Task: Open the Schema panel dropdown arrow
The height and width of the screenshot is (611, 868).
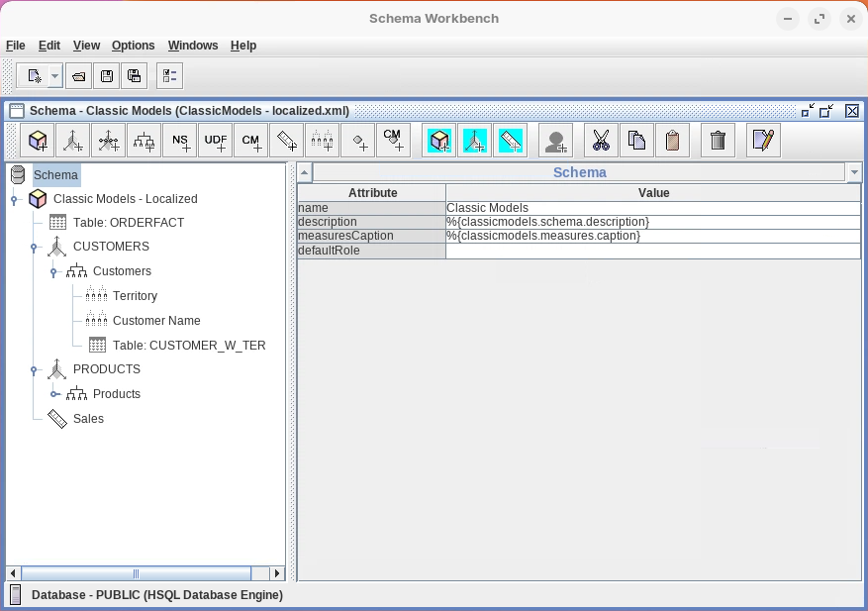Action: (853, 172)
